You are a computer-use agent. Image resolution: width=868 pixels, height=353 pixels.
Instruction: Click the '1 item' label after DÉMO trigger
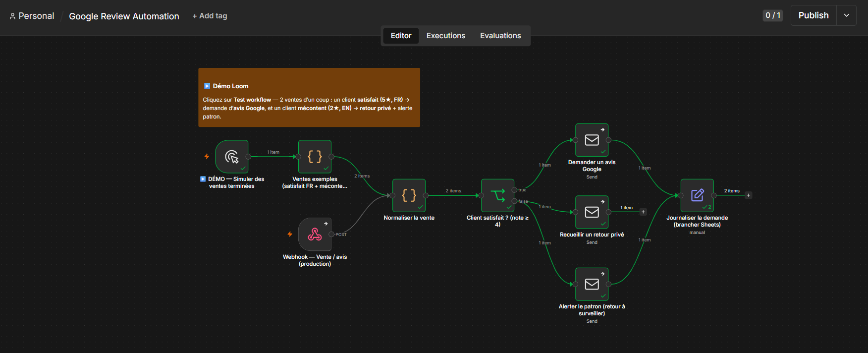[x=273, y=152]
